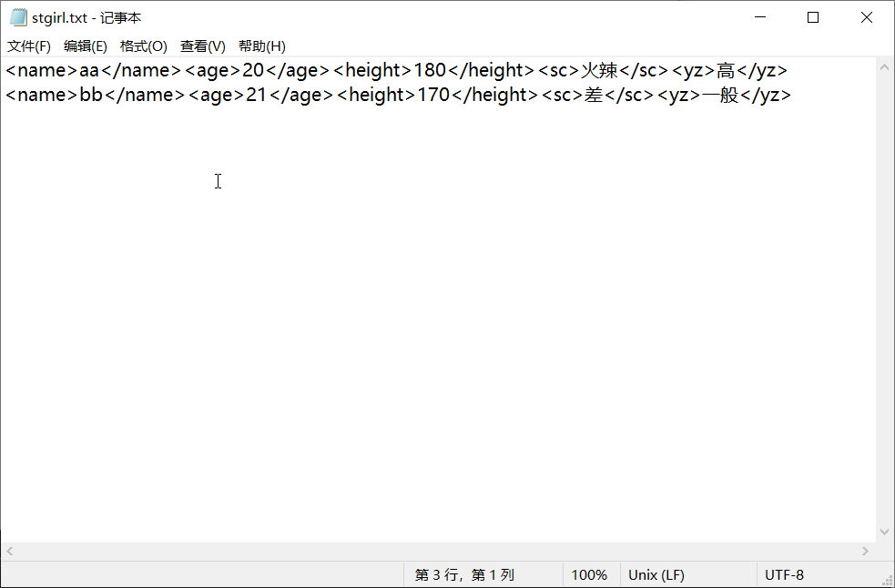Click the horizontal scrollbar track
Viewport: 895px width, 588px height.
[x=437, y=550]
